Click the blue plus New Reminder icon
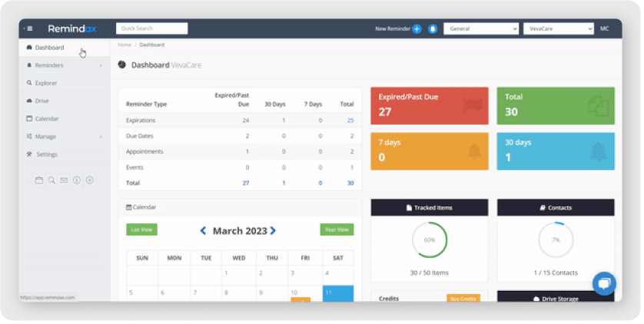Image resolution: width=644 pixels, height=324 pixels. [417, 28]
